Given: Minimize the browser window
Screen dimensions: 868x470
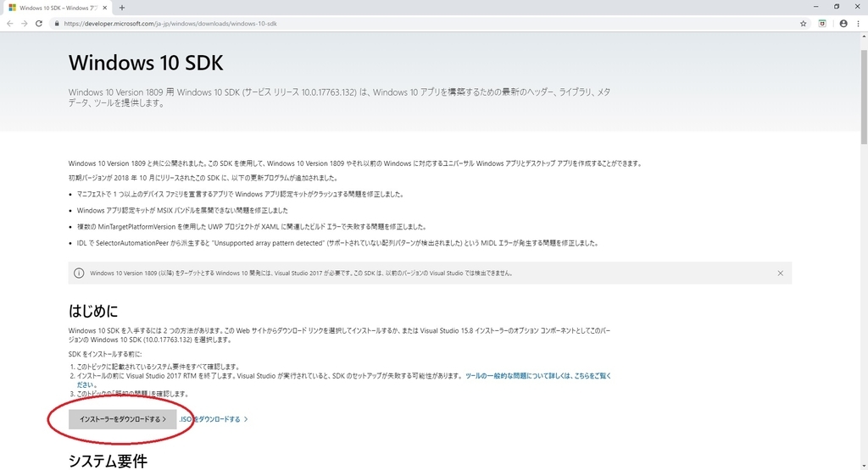Looking at the screenshot, I should point(816,7).
